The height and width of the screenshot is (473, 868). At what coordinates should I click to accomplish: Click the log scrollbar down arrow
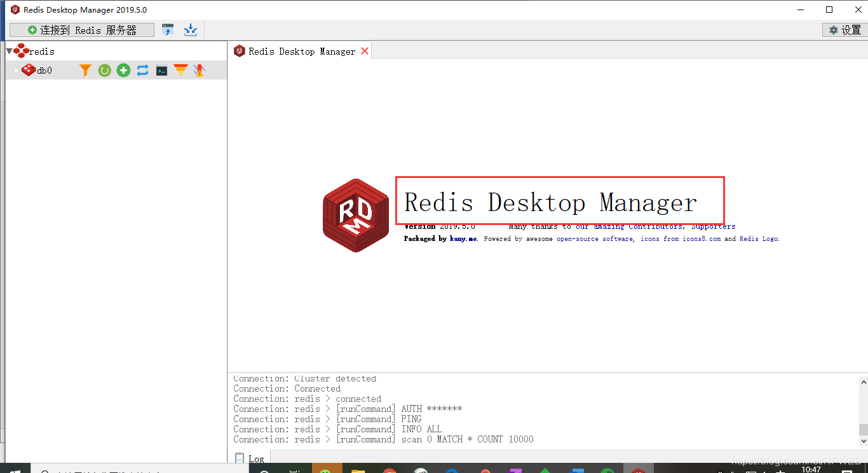point(863,441)
